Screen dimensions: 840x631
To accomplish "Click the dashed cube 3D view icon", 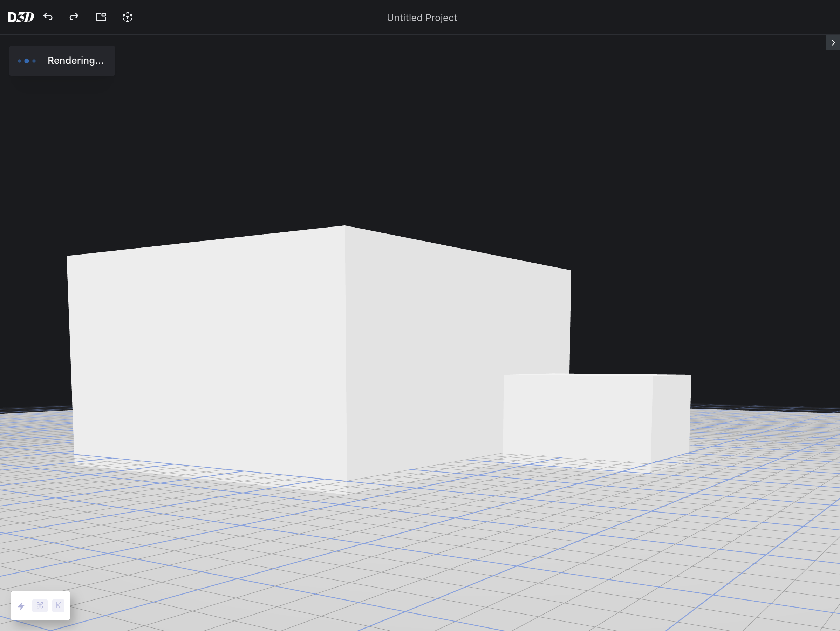I will (128, 17).
